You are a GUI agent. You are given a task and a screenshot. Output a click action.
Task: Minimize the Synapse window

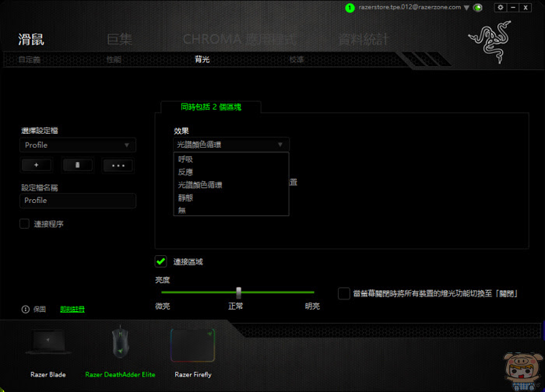tap(513, 8)
